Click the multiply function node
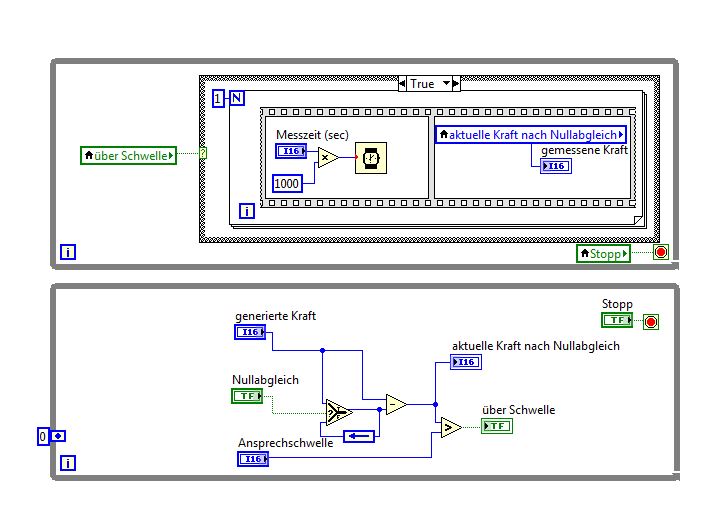 (x=327, y=158)
